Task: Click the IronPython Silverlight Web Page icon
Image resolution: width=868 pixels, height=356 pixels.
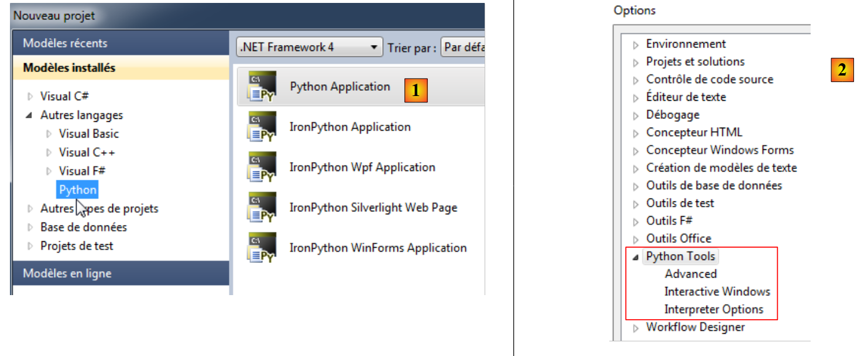Action: [262, 207]
